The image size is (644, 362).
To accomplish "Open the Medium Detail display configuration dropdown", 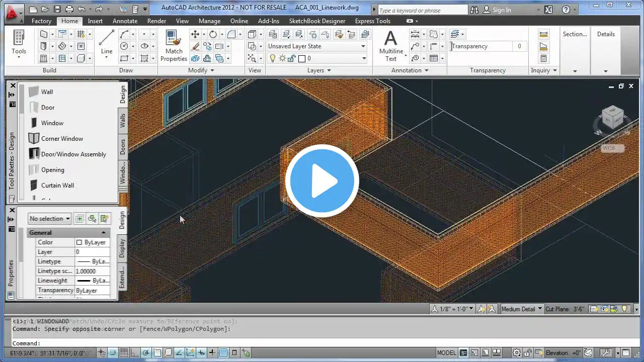I will [x=522, y=309].
